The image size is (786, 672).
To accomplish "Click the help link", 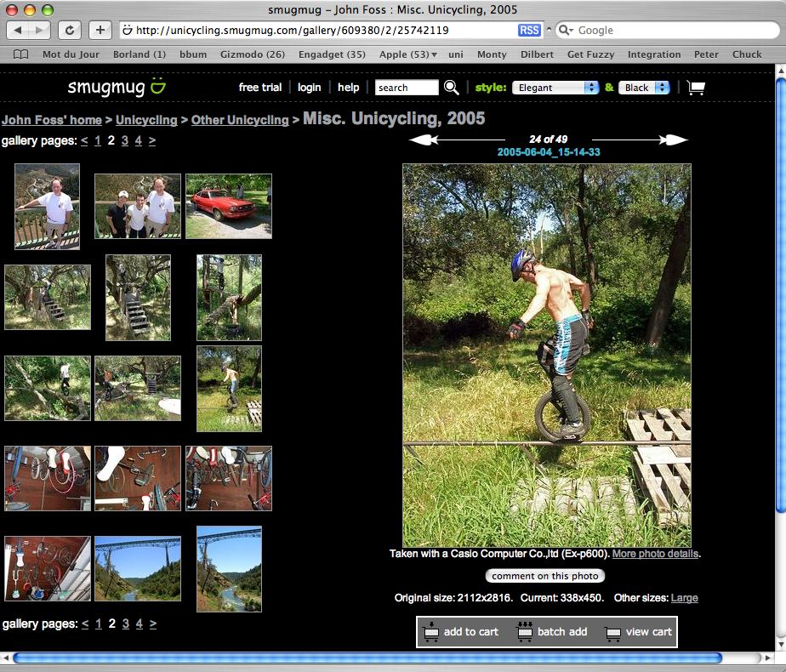I will pos(349,88).
